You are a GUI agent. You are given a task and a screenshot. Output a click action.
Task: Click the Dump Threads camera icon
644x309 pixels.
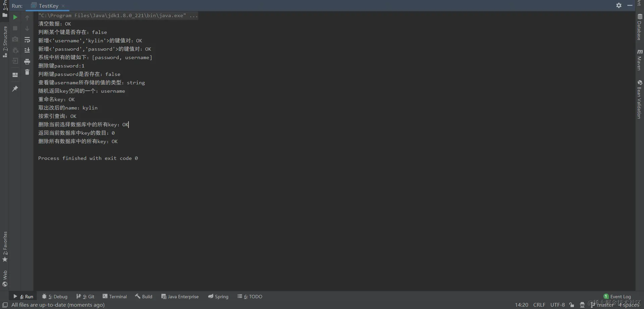pyautogui.click(x=15, y=39)
